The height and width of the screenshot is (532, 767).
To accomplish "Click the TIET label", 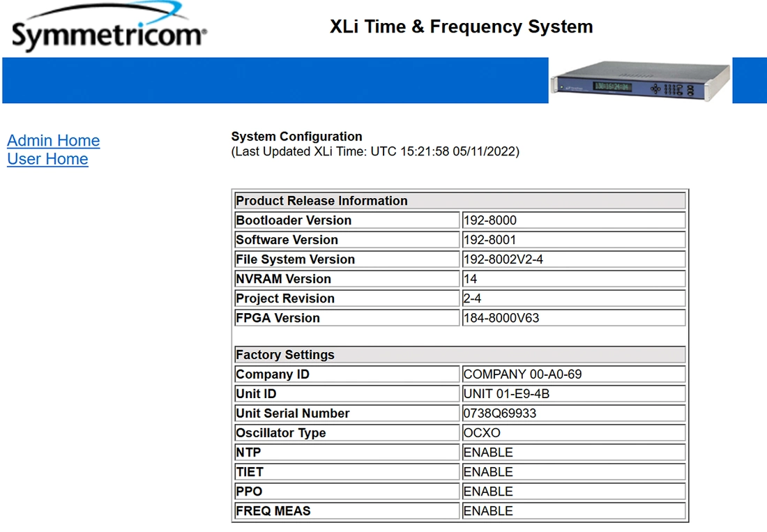I will click(250, 472).
